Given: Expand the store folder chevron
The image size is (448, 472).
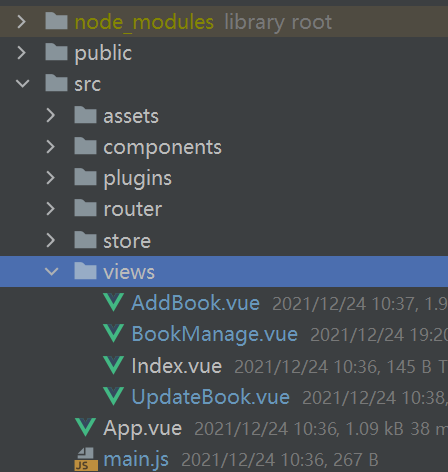Looking at the screenshot, I should point(51,240).
